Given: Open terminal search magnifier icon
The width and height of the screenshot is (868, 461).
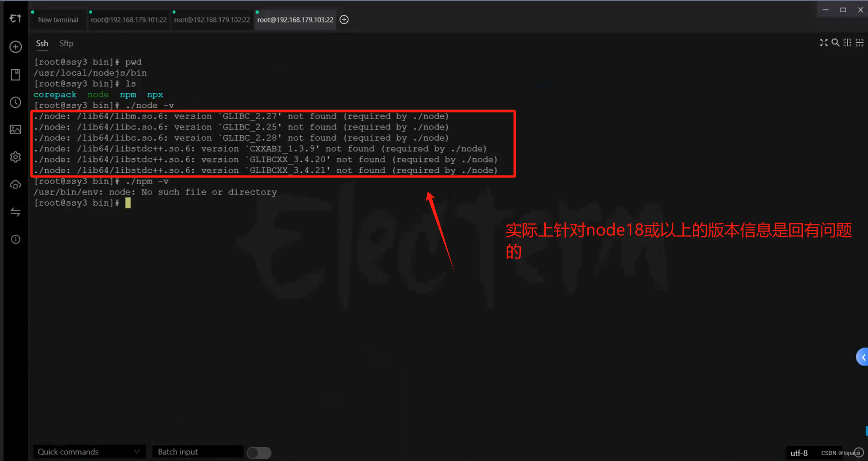Looking at the screenshot, I should (835, 42).
